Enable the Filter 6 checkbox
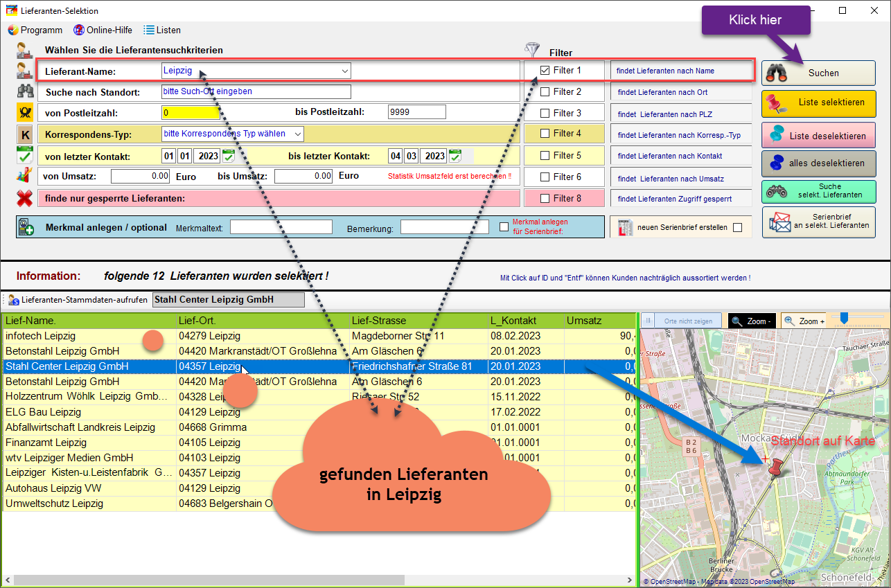Viewport: 891px width, 588px height. click(x=545, y=177)
